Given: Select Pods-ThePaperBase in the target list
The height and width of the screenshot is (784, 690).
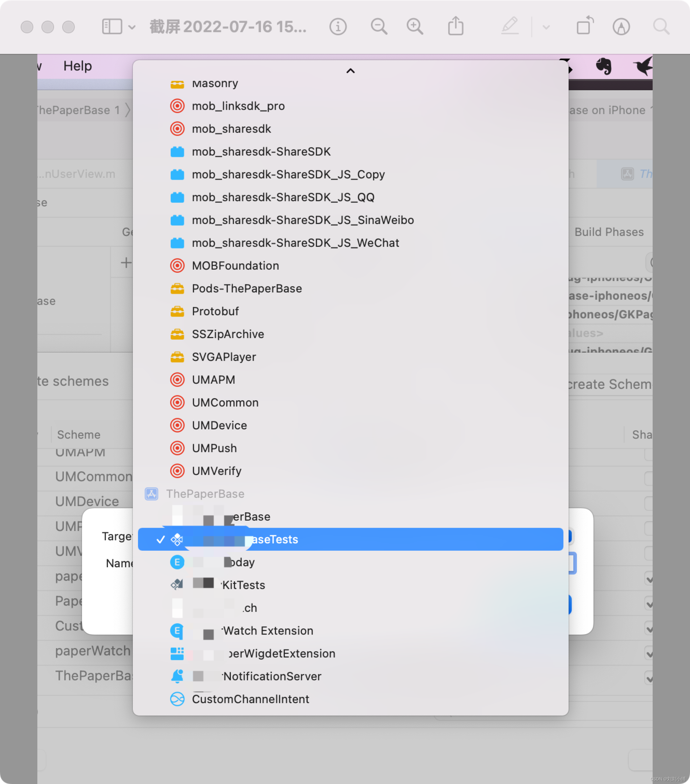Looking at the screenshot, I should (x=247, y=289).
